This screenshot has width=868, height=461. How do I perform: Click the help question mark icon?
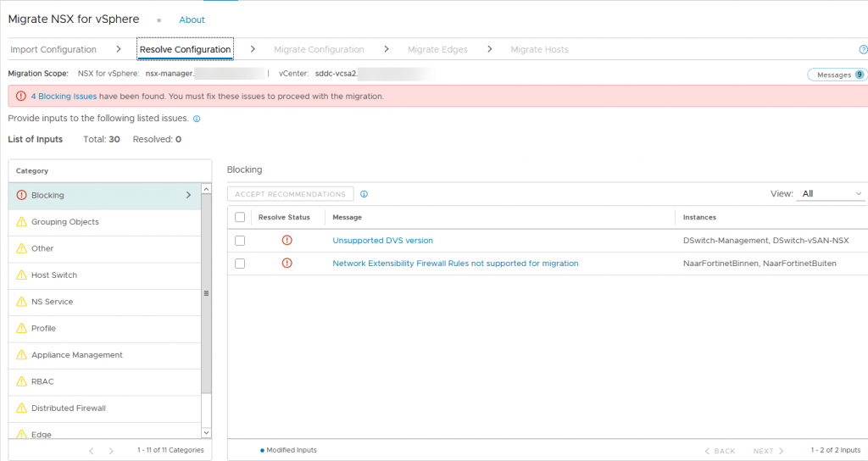(x=864, y=50)
